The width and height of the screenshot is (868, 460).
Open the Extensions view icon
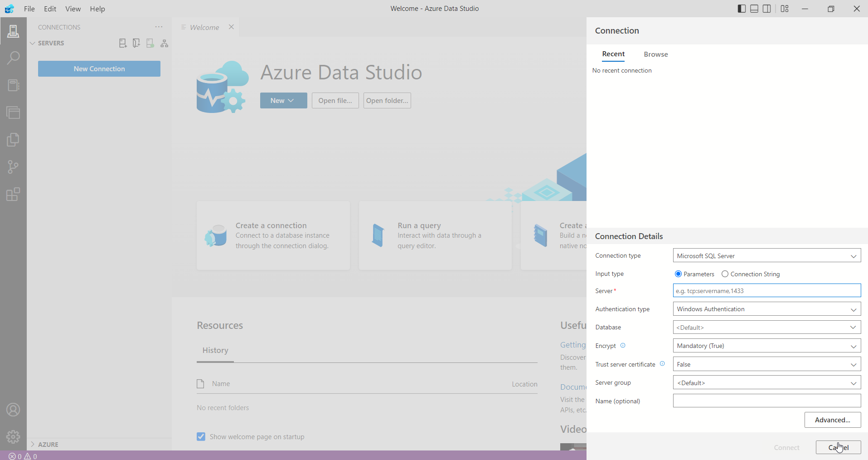click(x=13, y=194)
